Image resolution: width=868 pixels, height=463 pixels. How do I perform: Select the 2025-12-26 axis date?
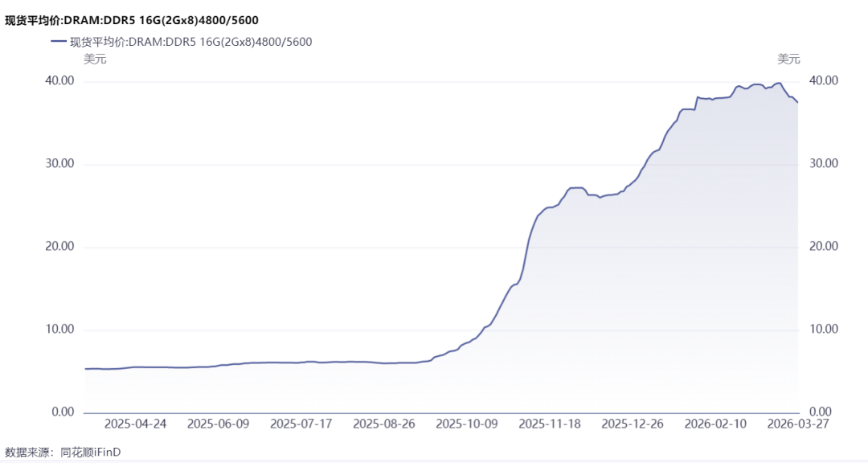pyautogui.click(x=633, y=424)
